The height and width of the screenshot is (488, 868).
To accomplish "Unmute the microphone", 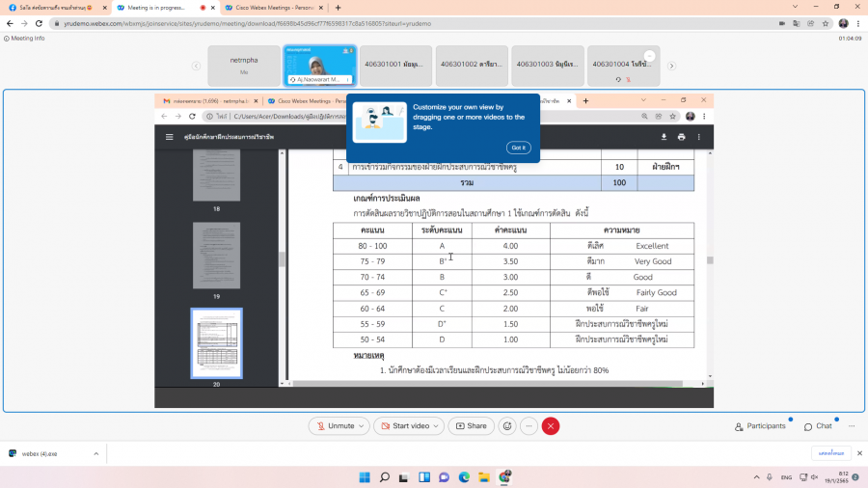I will (334, 425).
